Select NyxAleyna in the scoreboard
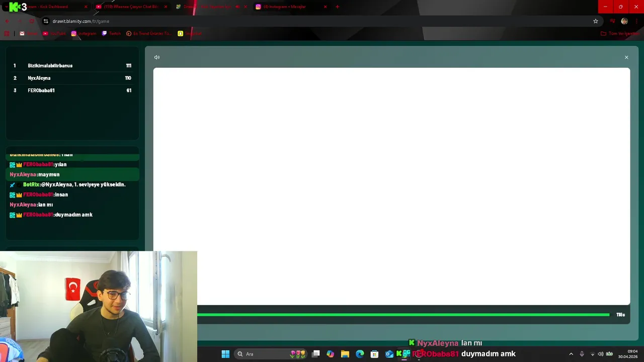Viewport: 644px width, 362px height. pyautogui.click(x=72, y=78)
